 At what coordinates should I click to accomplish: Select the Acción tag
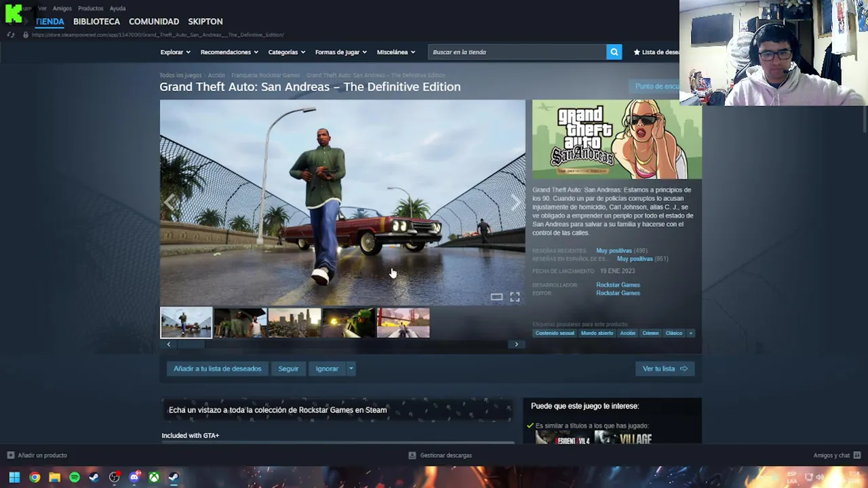[x=627, y=333]
